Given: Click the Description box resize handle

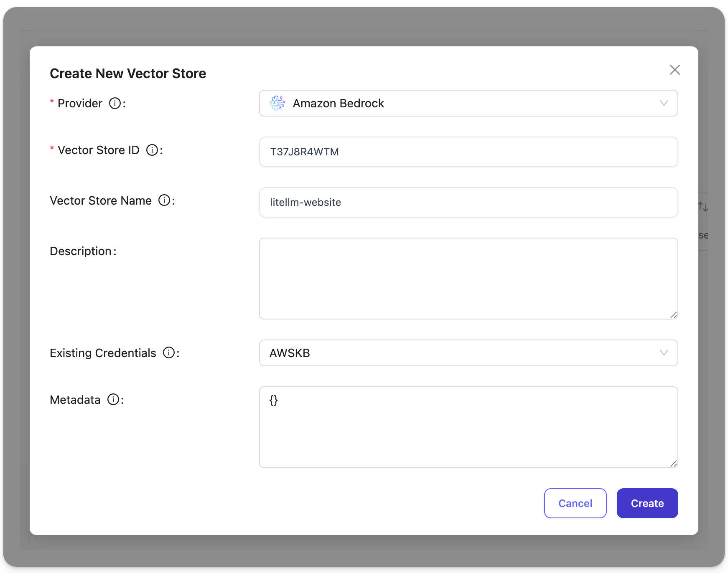Looking at the screenshot, I should coord(673,315).
